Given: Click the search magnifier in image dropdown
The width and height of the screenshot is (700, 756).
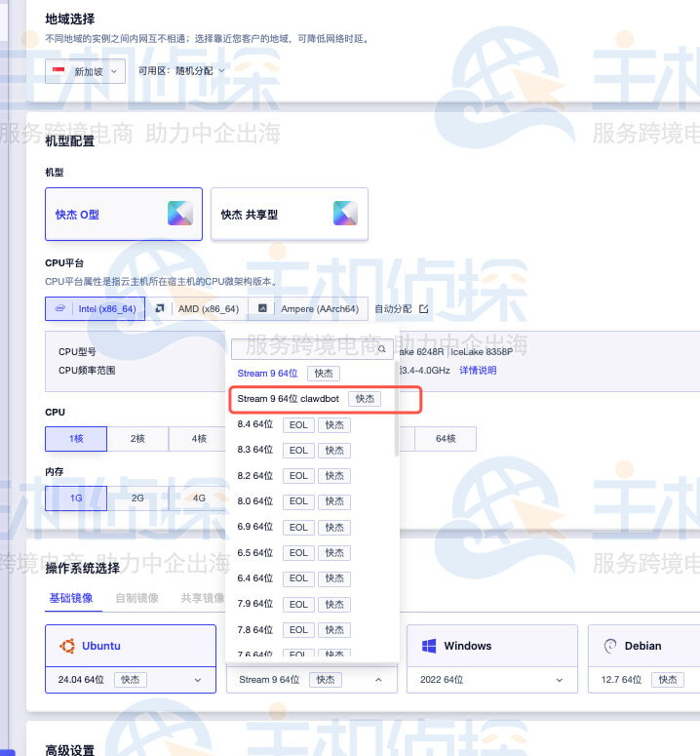Looking at the screenshot, I should [382, 348].
